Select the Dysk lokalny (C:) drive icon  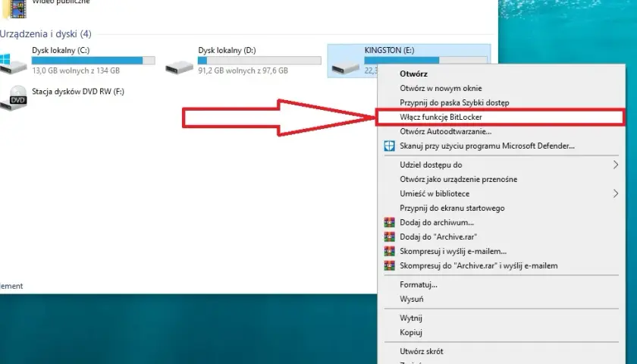click(12, 64)
